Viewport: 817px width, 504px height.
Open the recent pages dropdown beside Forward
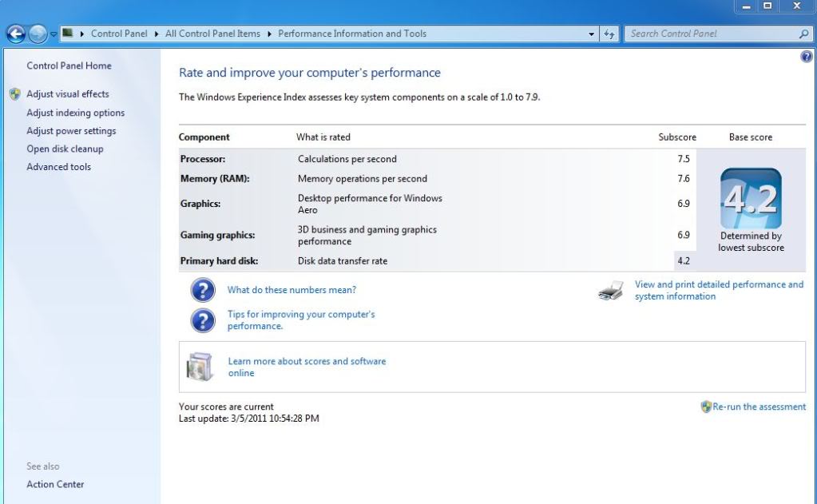click(x=54, y=34)
